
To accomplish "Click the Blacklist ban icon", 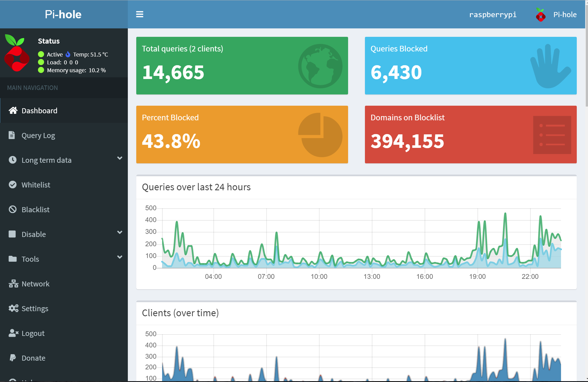I will [12, 209].
